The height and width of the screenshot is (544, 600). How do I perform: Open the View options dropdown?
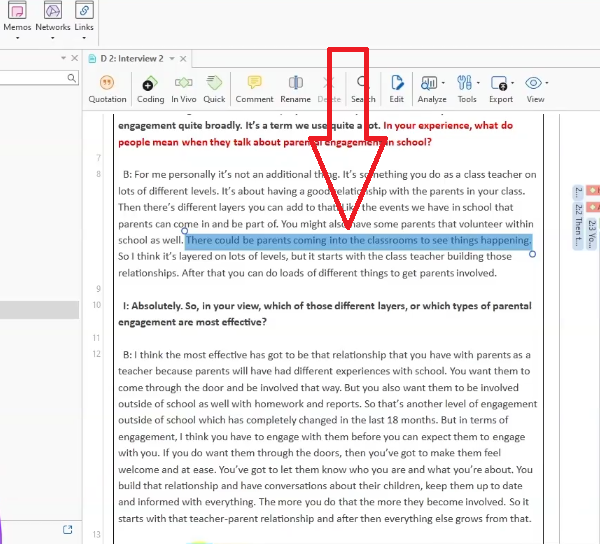[536, 88]
